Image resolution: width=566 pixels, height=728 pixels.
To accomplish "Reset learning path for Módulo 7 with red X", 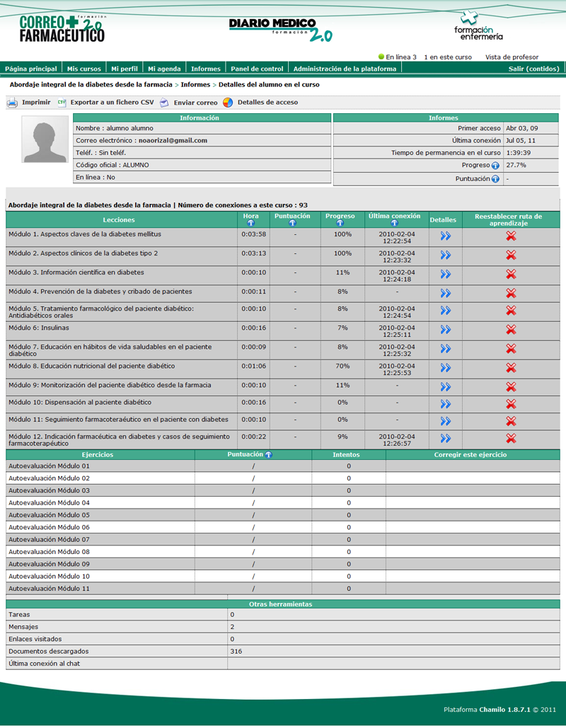I will (x=511, y=349).
